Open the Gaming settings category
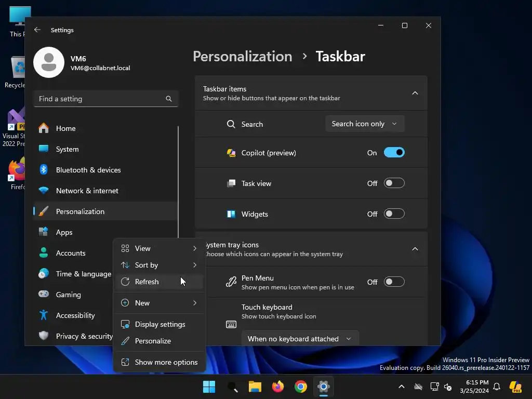Screen dimensions: 532x399 click(73, 295)
